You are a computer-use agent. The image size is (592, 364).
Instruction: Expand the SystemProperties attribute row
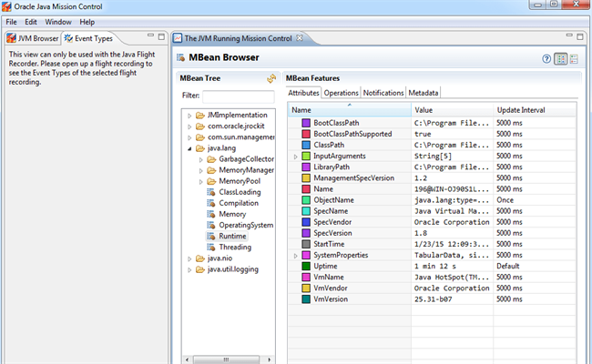coord(295,256)
